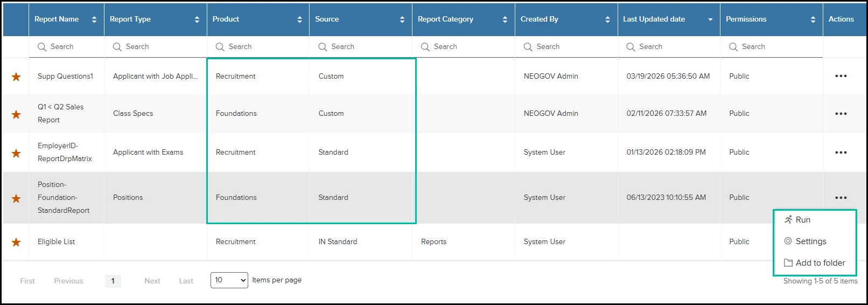Click magnifier icon in Last Updated date search
This screenshot has height=305, width=868.
tap(631, 47)
